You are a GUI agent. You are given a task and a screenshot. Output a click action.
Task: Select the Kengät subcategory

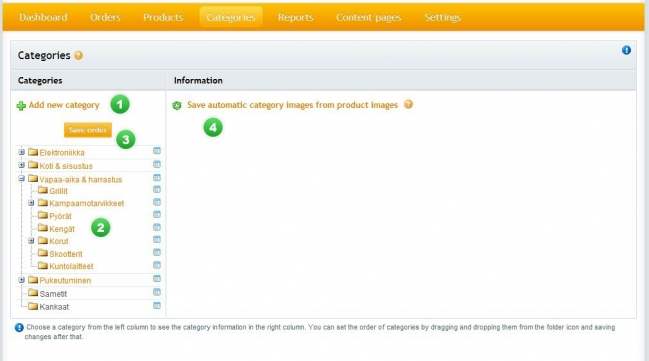coord(62,229)
